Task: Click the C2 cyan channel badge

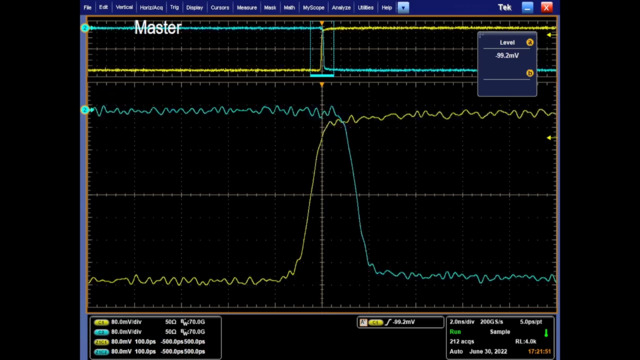Action: pos(101,332)
